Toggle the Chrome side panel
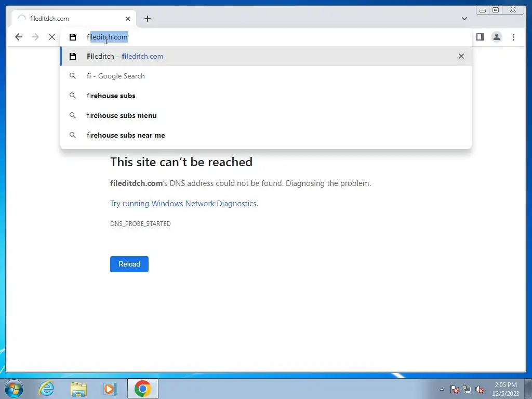Image resolution: width=532 pixels, height=399 pixels. click(480, 37)
